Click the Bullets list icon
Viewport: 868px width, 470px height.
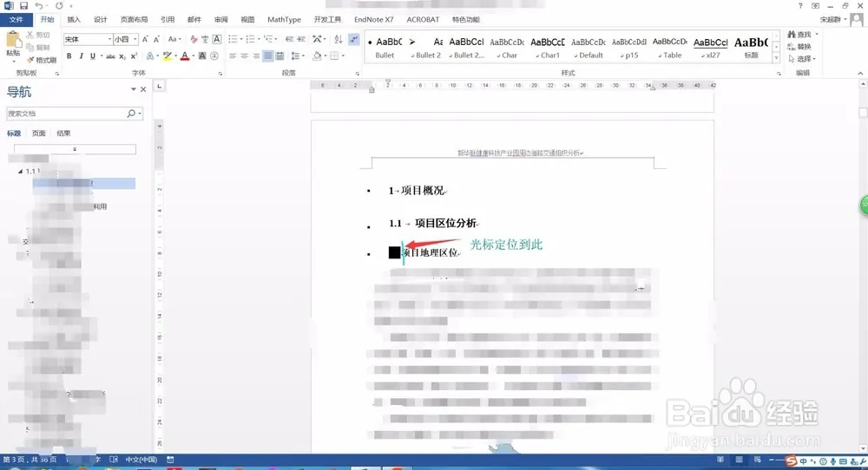point(233,39)
